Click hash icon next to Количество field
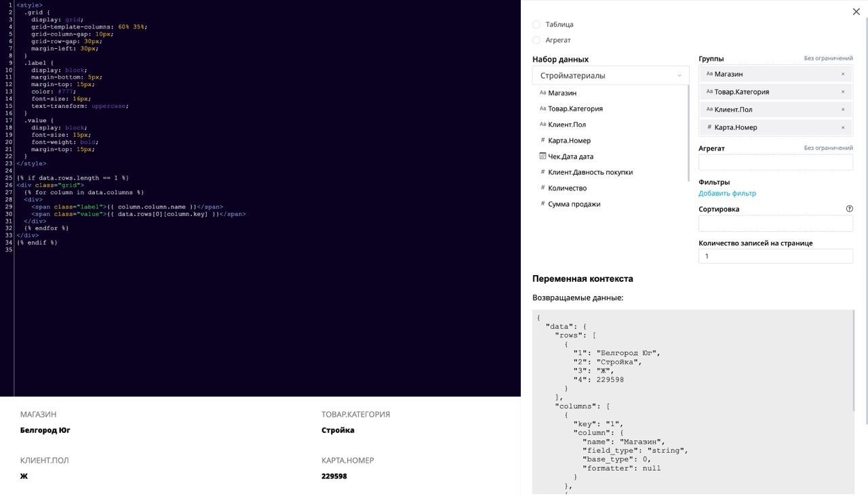The image size is (868, 496). pos(542,188)
